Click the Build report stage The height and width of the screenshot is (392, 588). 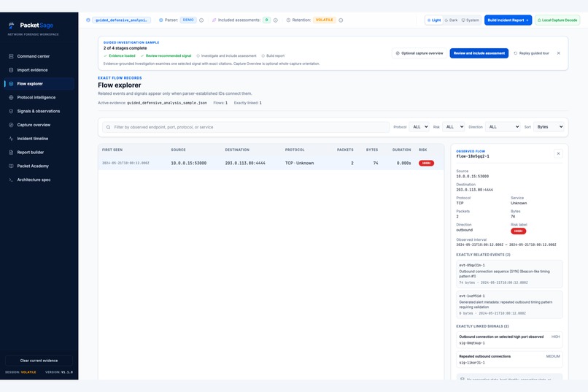273,56
